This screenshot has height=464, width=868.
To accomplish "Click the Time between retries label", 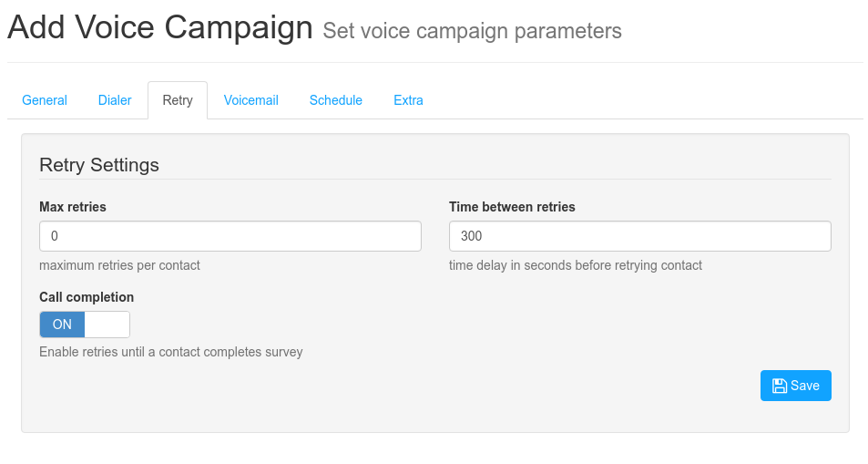I will [512, 207].
